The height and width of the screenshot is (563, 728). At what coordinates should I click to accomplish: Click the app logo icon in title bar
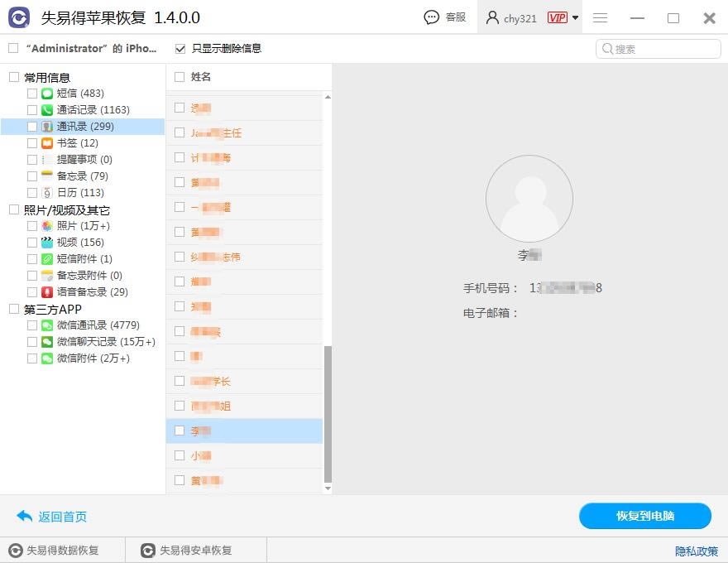click(x=19, y=17)
